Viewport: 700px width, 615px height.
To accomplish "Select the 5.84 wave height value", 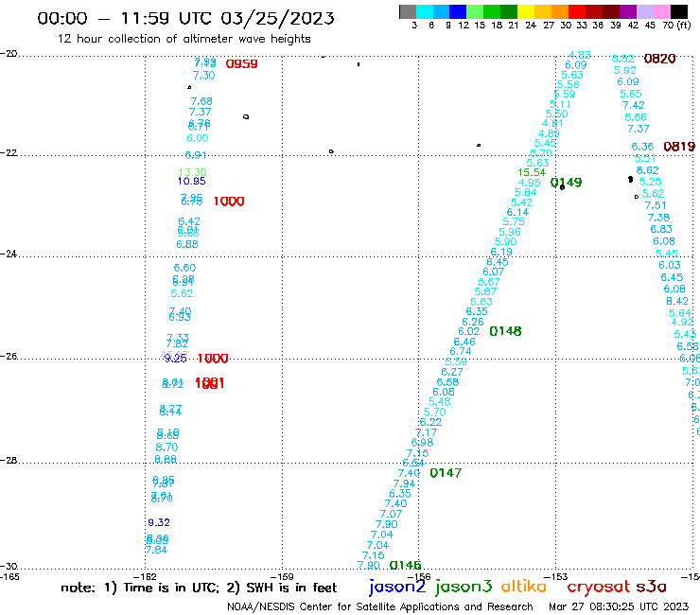I will (525, 192).
